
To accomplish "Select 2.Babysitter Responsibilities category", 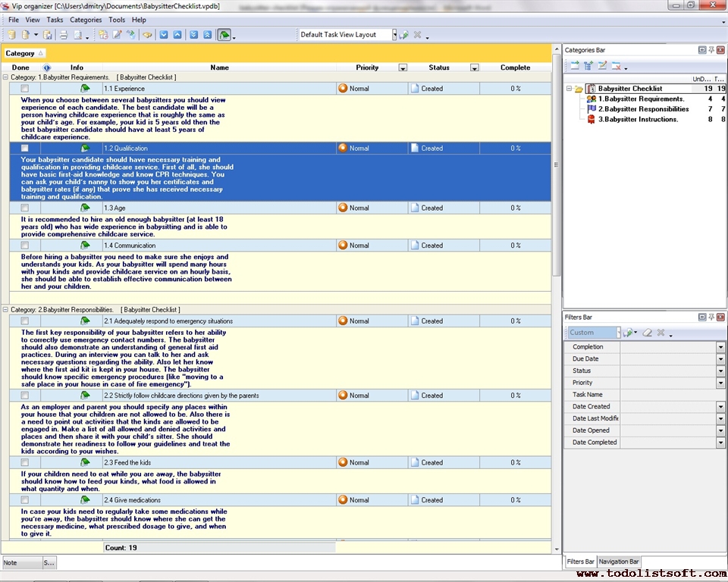I will 643,109.
